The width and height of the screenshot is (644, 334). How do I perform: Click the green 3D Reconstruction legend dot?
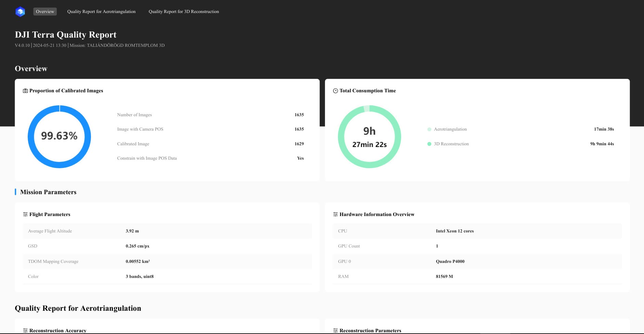[429, 144]
